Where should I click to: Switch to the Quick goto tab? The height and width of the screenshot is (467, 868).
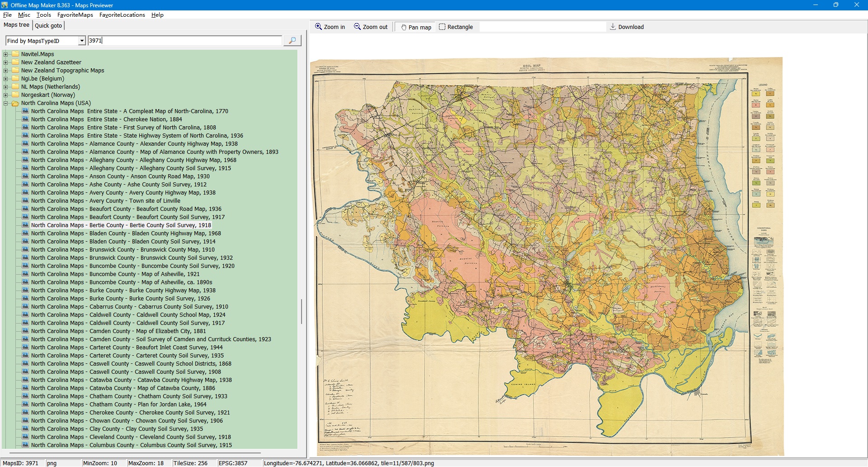pos(48,26)
